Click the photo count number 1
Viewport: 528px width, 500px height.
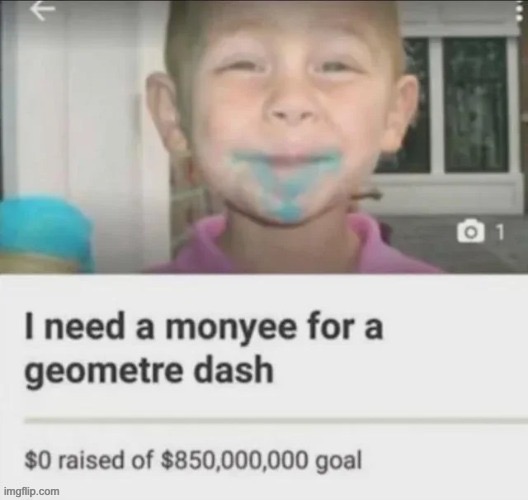pos(501,232)
